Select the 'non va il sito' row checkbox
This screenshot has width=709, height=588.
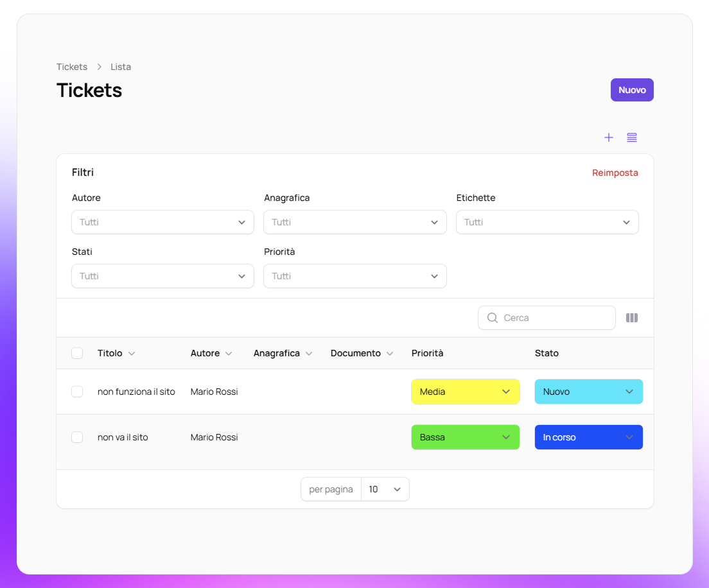[77, 437]
